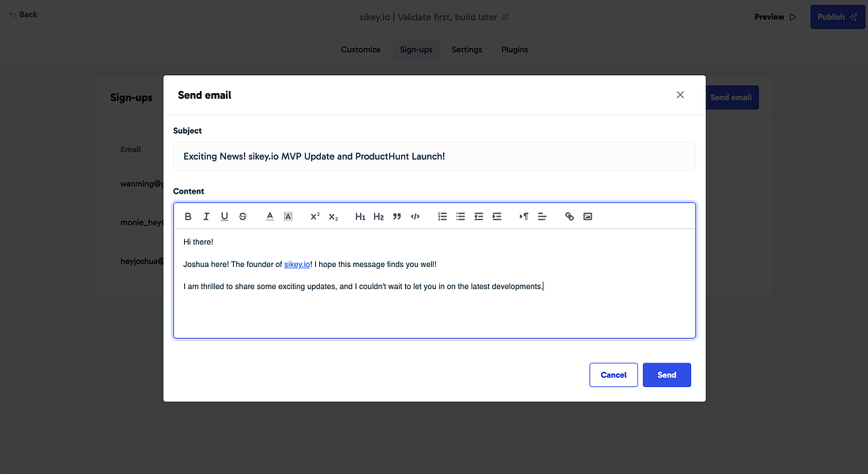Decrease indent of the paragraph

(x=479, y=216)
